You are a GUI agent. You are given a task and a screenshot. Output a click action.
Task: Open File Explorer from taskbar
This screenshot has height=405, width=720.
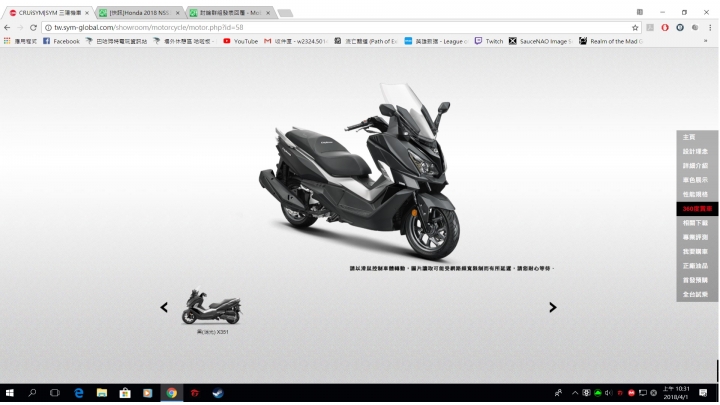coord(102,393)
